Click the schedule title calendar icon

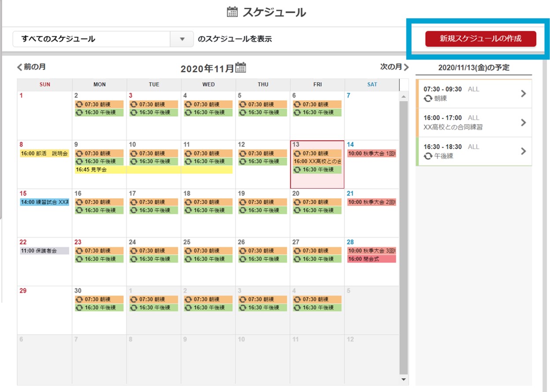pyautogui.click(x=232, y=12)
